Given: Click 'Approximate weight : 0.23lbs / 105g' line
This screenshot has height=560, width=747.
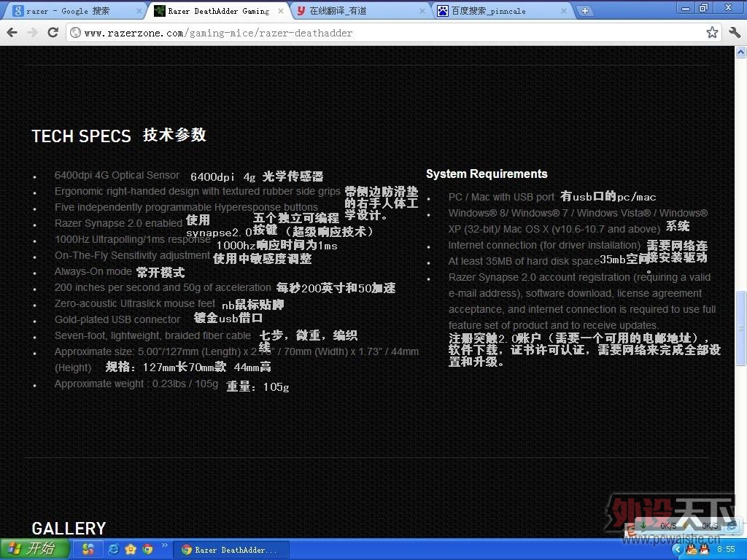Looking at the screenshot, I should (x=136, y=384).
